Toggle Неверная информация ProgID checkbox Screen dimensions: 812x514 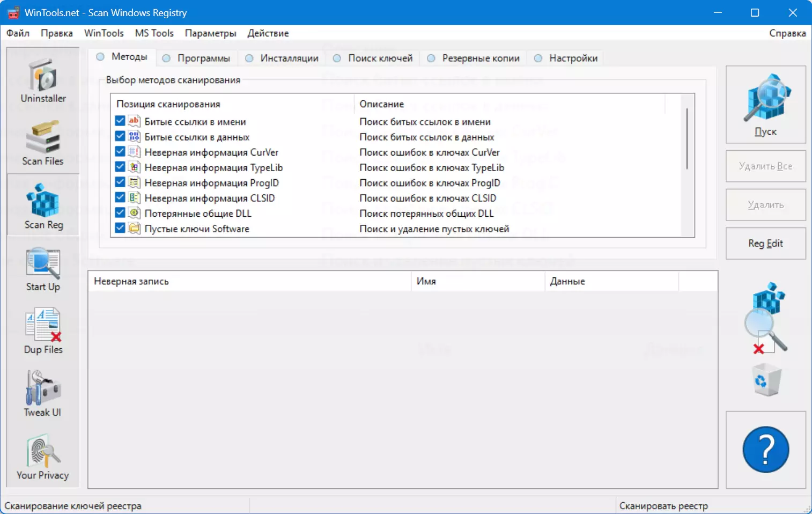coord(120,182)
